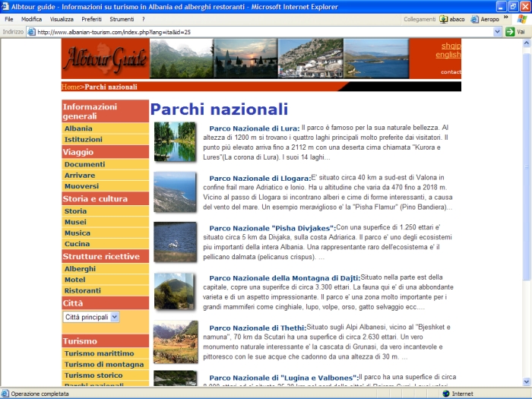The height and width of the screenshot is (399, 532).
Task: Open Parco Nazionale Pisha Divjakes link
Action: (x=272, y=228)
